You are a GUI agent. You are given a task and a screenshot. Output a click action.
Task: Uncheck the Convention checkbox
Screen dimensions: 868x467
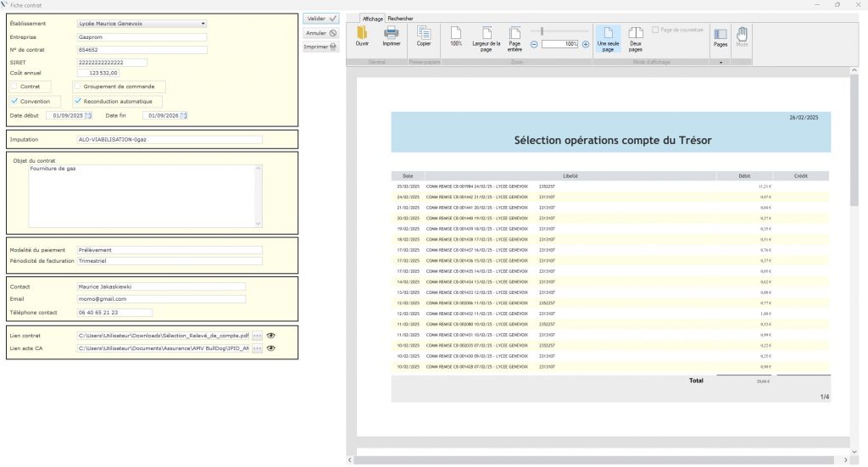[x=14, y=101]
